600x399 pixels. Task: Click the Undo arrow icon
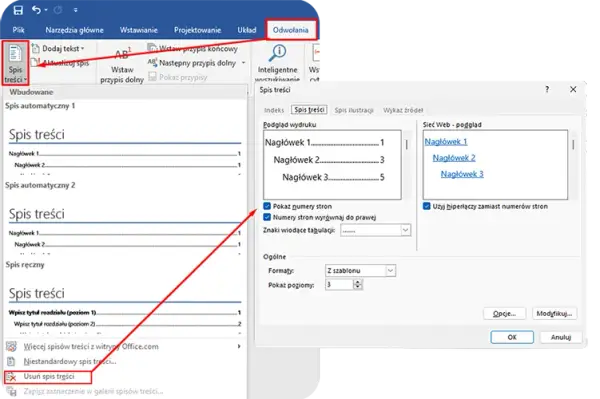[36, 10]
